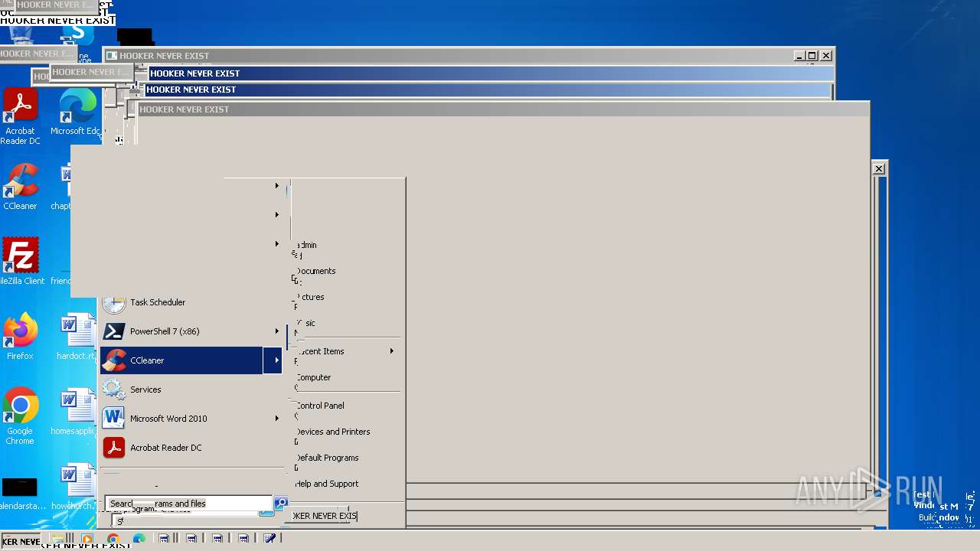Open Firefox desktop shortcut
The height and width of the screenshot is (551, 980).
(x=21, y=337)
